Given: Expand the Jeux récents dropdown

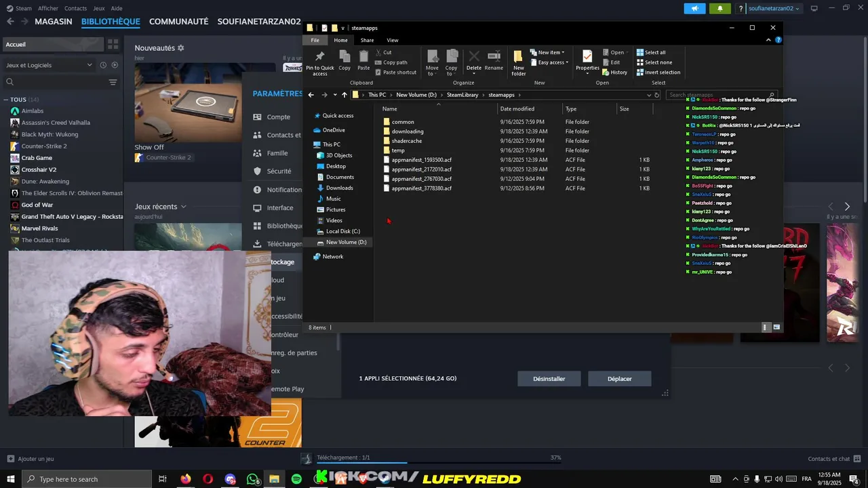Looking at the screenshot, I should tap(183, 207).
